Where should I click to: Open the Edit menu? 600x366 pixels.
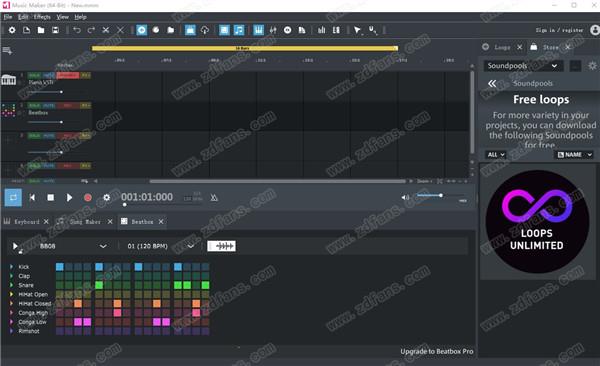(23, 17)
